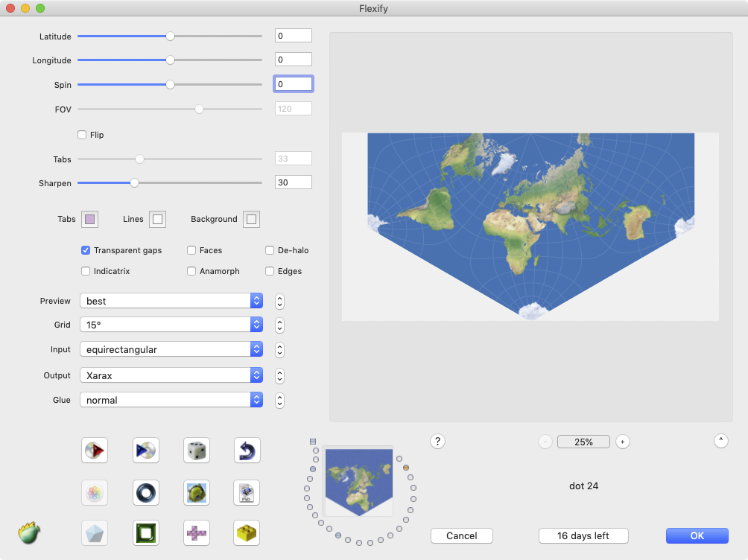Expand the Grid dropdown set to 15°

tap(171, 325)
